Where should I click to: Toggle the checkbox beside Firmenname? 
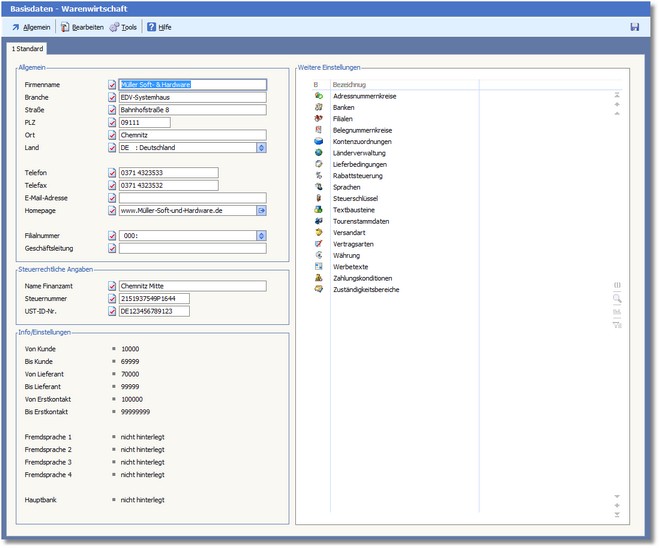click(112, 86)
